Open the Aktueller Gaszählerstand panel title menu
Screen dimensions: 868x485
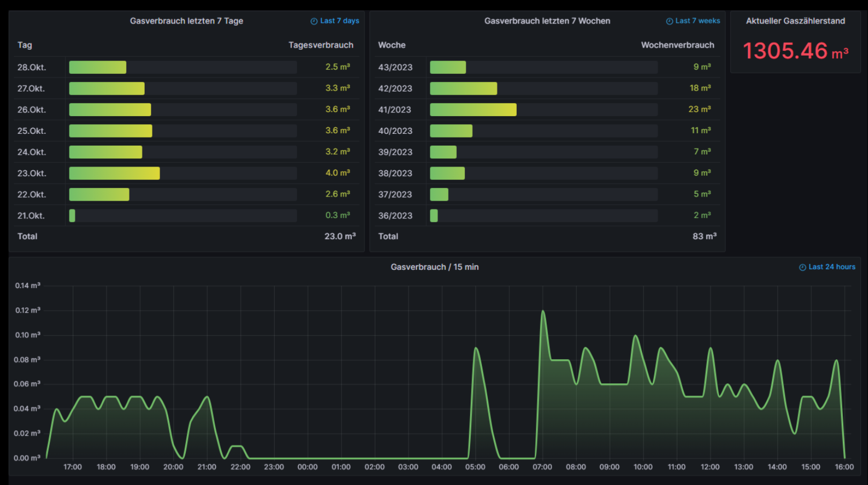tap(796, 21)
